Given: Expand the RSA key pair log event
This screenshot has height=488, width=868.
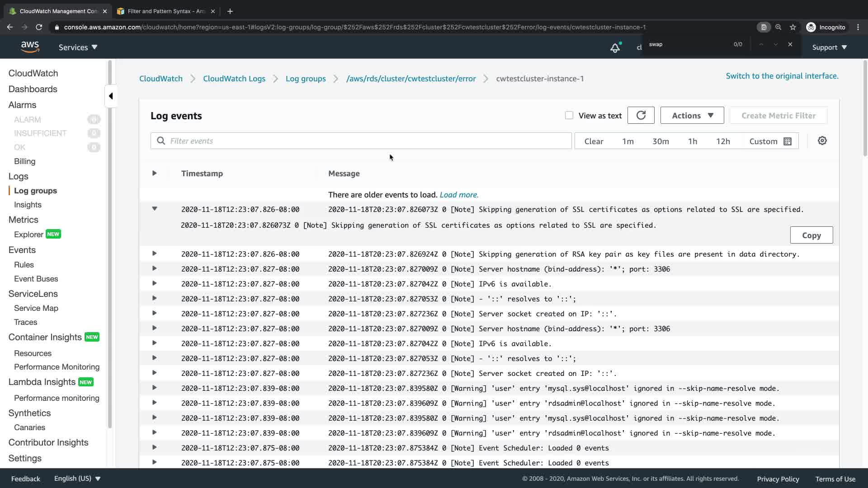Looking at the screenshot, I should pyautogui.click(x=155, y=253).
